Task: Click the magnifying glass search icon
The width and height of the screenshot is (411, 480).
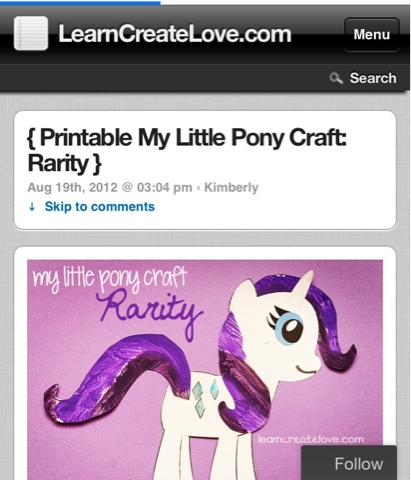Action: [x=336, y=78]
